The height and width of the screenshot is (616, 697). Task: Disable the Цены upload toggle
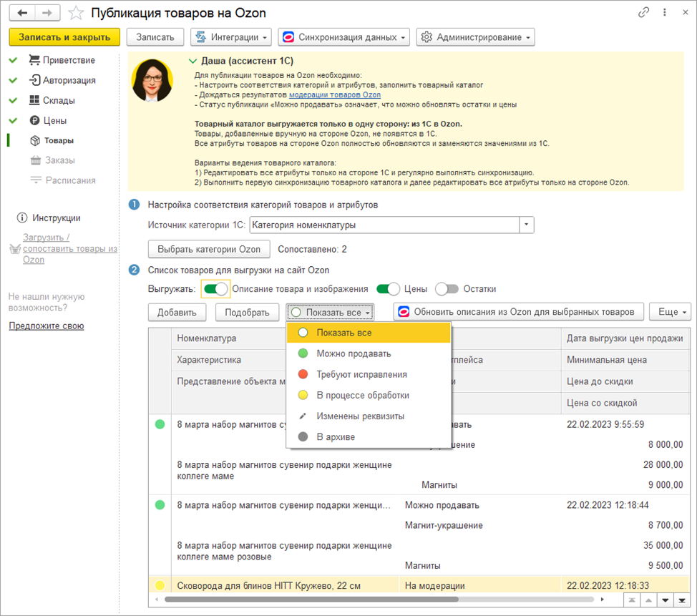coord(389,289)
